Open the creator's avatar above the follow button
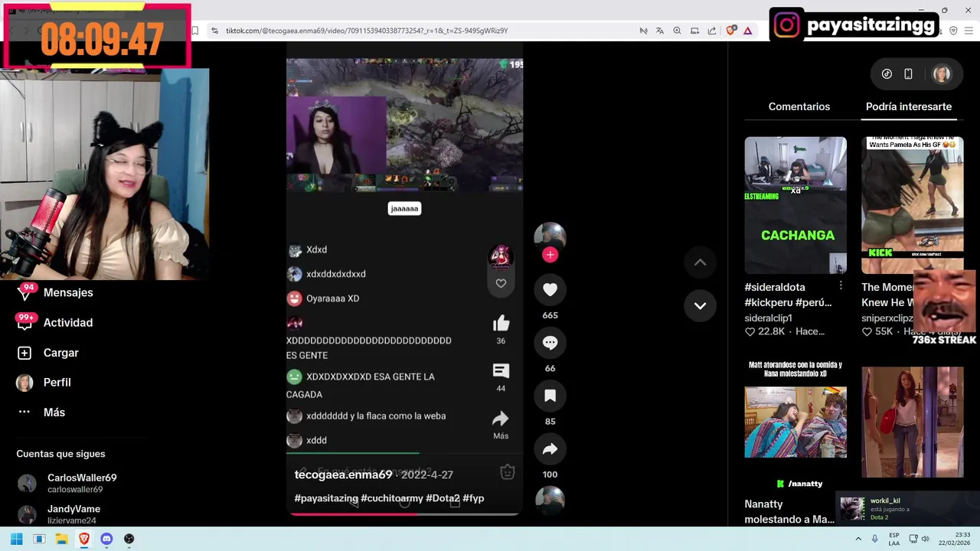980x551 pixels. (x=550, y=237)
